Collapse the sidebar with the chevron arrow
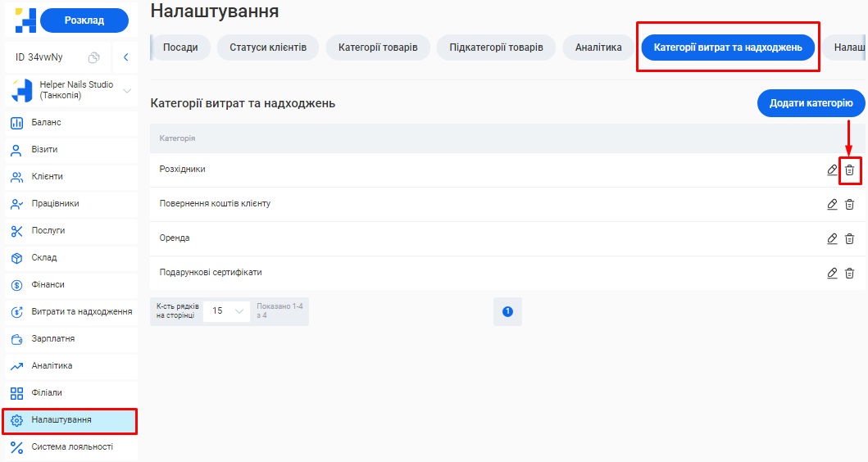The image size is (868, 462). tap(125, 57)
